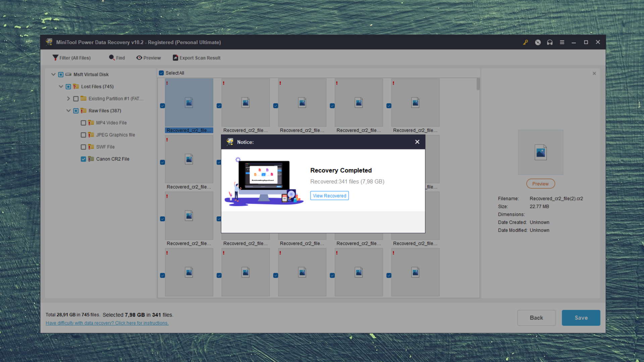Open the Find tool
Viewport: 644px width, 362px height.
tap(117, 58)
